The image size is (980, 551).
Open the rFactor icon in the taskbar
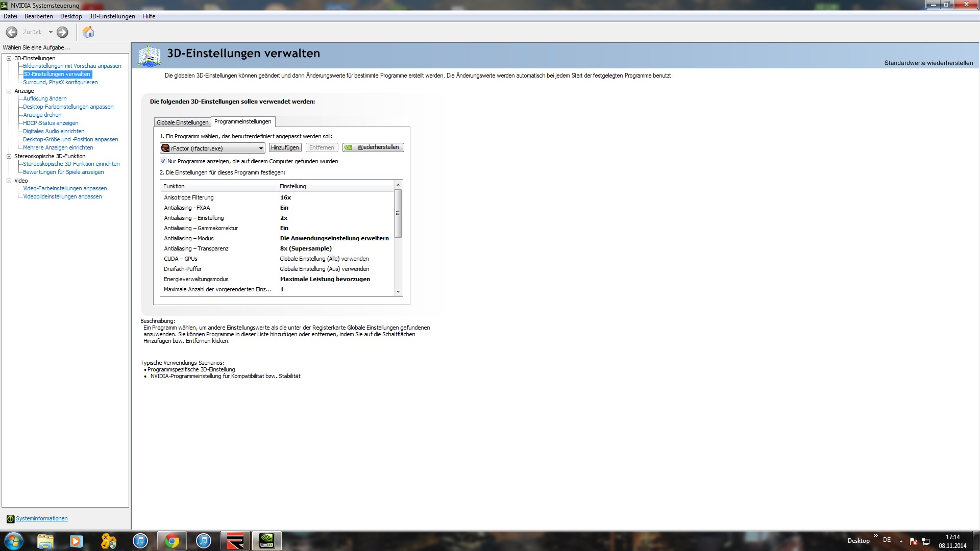click(235, 541)
